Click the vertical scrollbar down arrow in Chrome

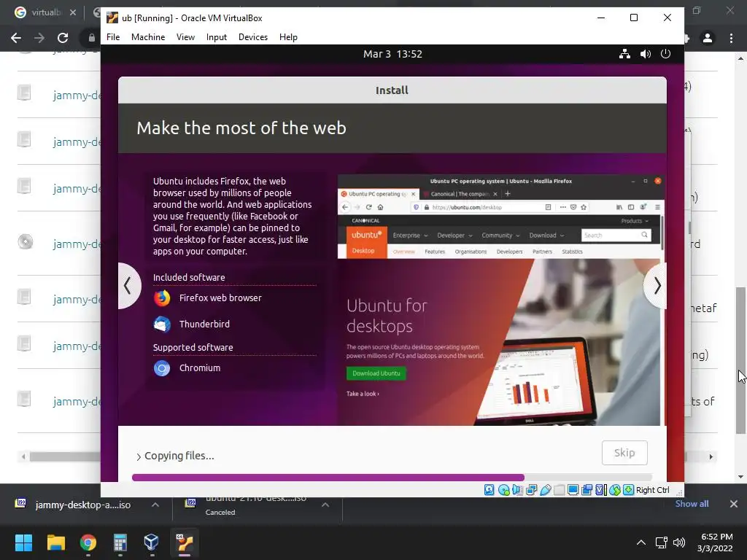point(740,477)
